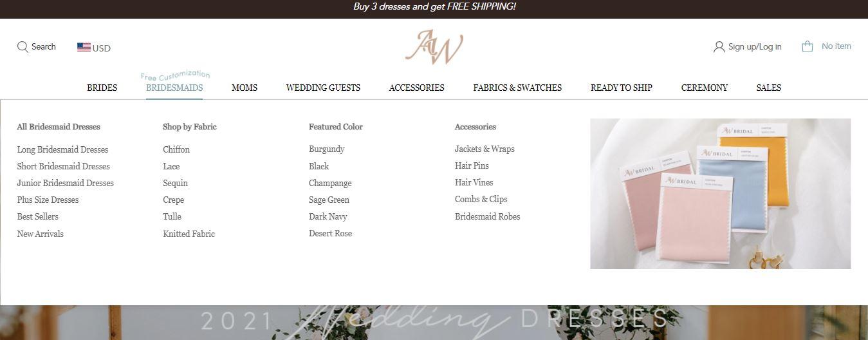Choose Burgundy under Featured Color
Image resolution: width=868 pixels, height=340 pixels.
click(x=327, y=149)
